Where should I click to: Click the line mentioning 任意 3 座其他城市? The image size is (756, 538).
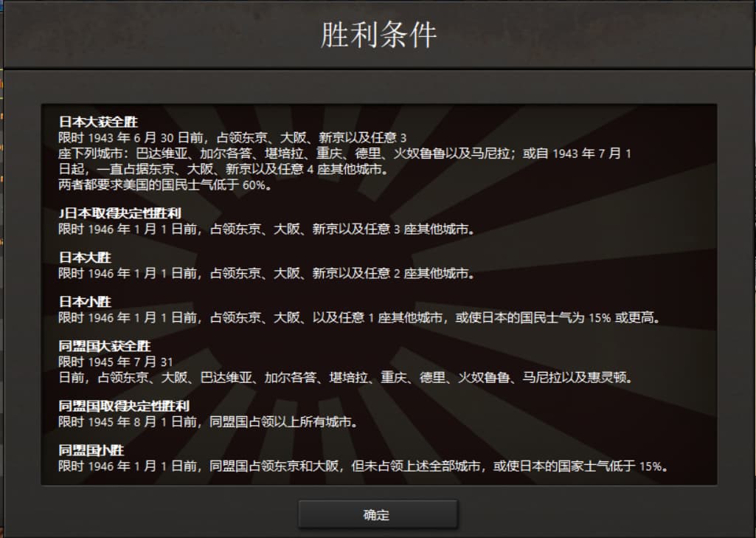(x=266, y=229)
